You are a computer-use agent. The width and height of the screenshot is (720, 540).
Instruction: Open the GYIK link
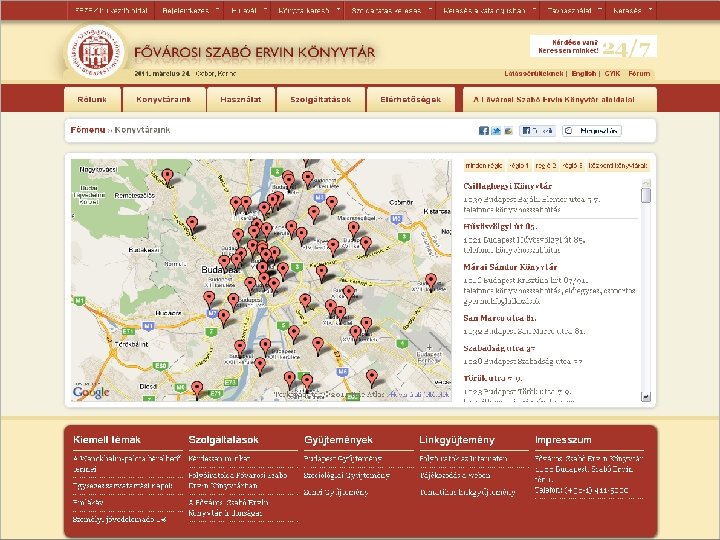tap(612, 73)
